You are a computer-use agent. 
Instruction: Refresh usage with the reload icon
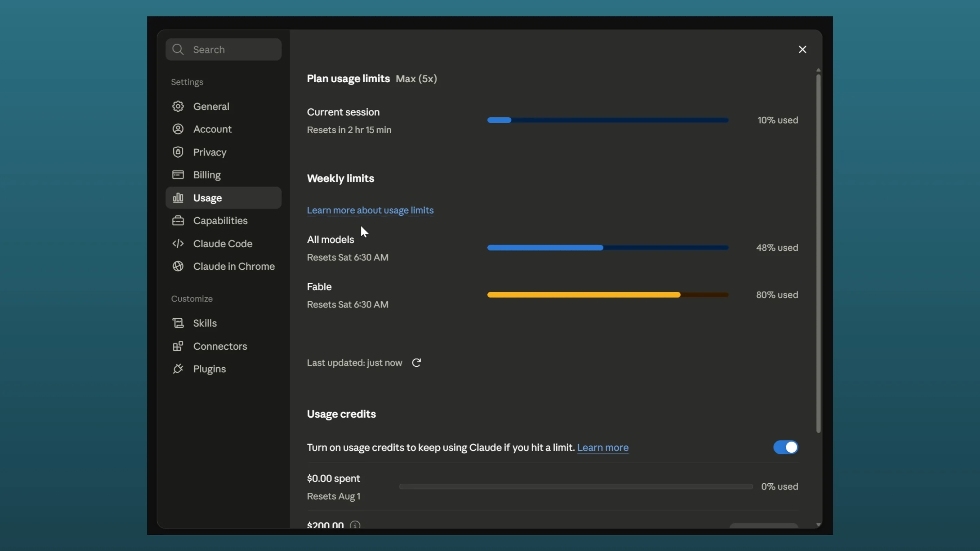(x=416, y=363)
